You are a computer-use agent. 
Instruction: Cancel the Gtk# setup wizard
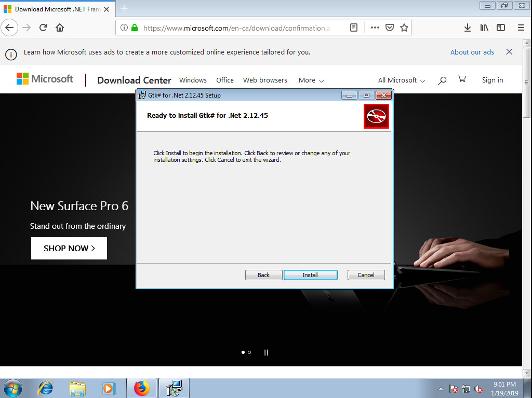coord(366,275)
